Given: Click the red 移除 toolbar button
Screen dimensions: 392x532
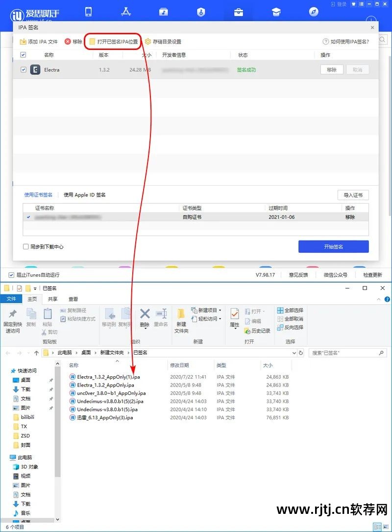Looking at the screenshot, I should click(73, 41).
